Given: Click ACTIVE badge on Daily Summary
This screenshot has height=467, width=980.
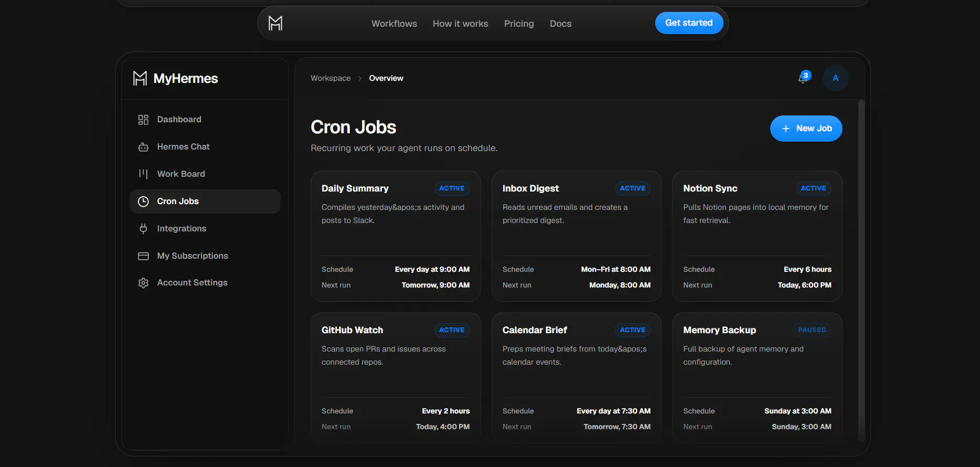Looking at the screenshot, I should click(452, 188).
